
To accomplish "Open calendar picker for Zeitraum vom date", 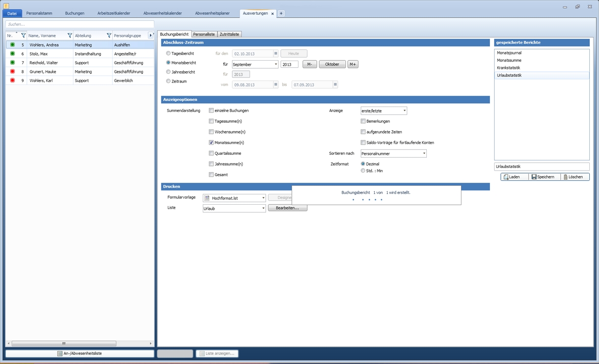I will pyautogui.click(x=276, y=85).
